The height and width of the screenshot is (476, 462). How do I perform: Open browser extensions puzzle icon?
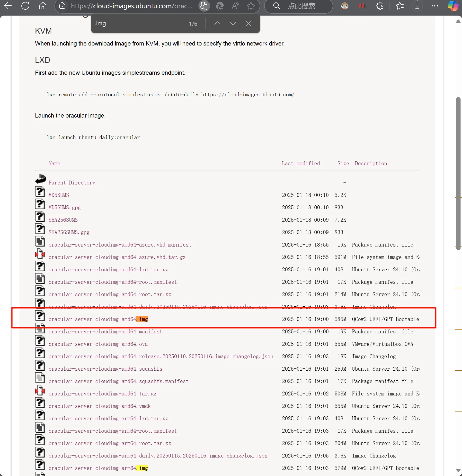[380, 6]
